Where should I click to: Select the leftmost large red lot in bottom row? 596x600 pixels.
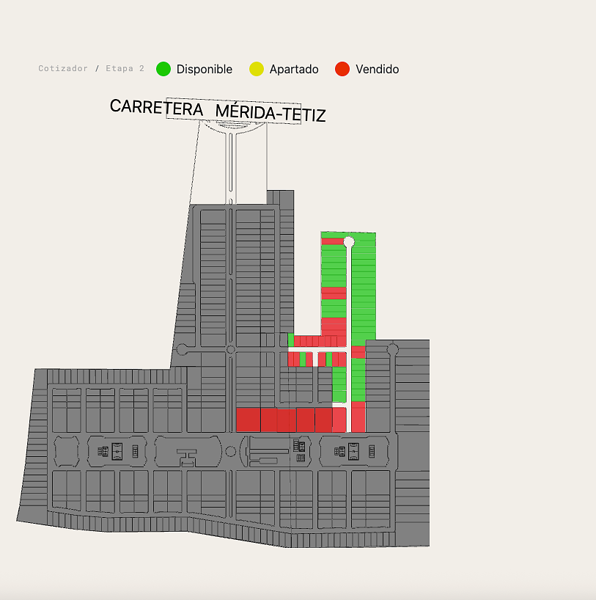(248, 420)
